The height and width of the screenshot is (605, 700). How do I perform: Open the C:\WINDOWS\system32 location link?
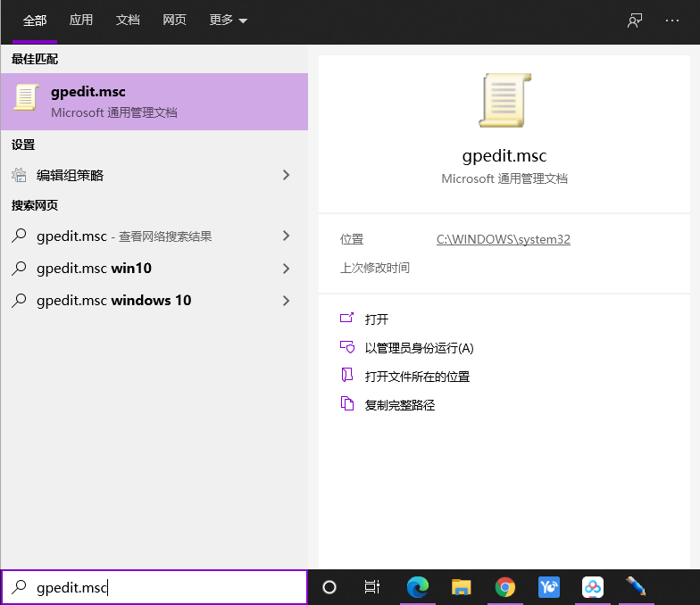pyautogui.click(x=503, y=239)
